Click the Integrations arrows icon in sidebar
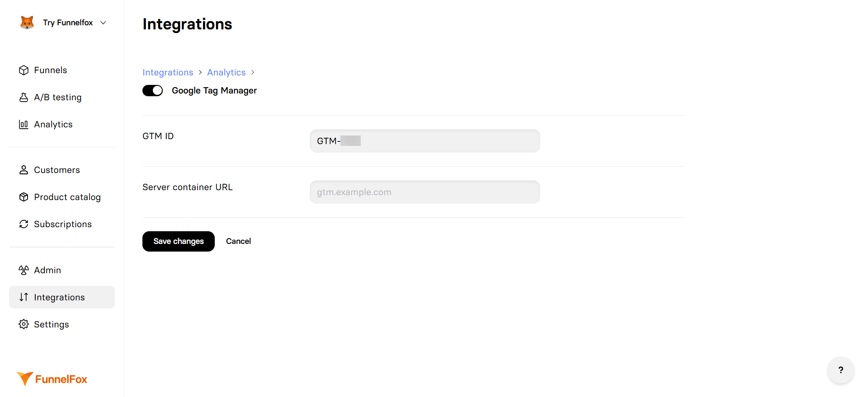868x397 pixels. click(24, 297)
